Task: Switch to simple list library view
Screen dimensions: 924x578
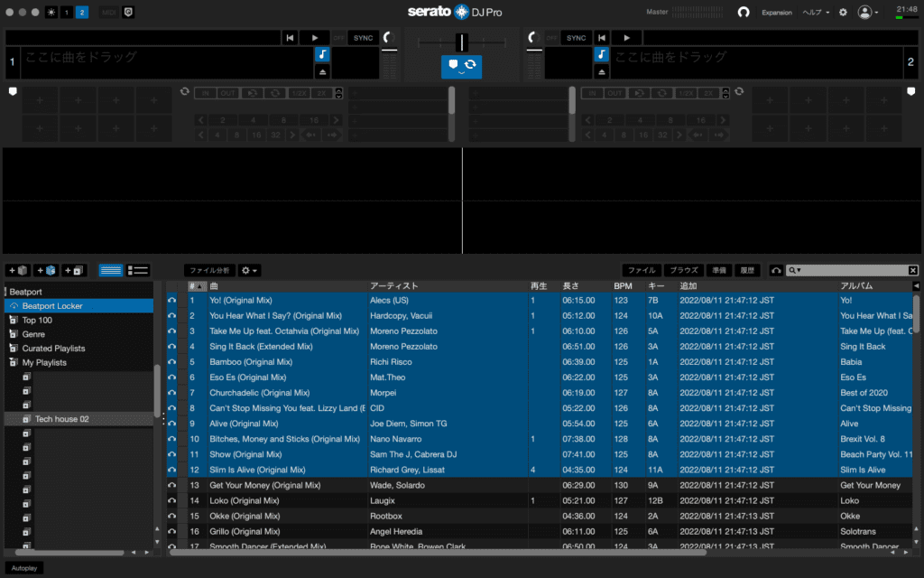Action: [x=111, y=270]
